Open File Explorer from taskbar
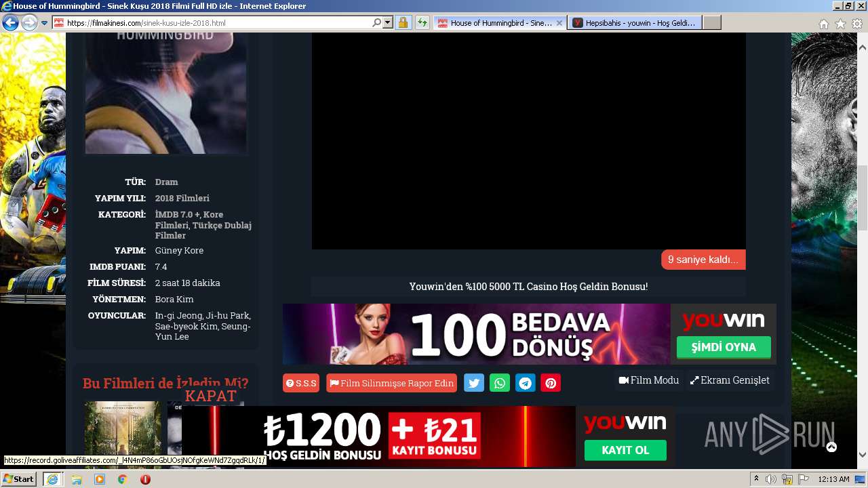 coord(77,479)
